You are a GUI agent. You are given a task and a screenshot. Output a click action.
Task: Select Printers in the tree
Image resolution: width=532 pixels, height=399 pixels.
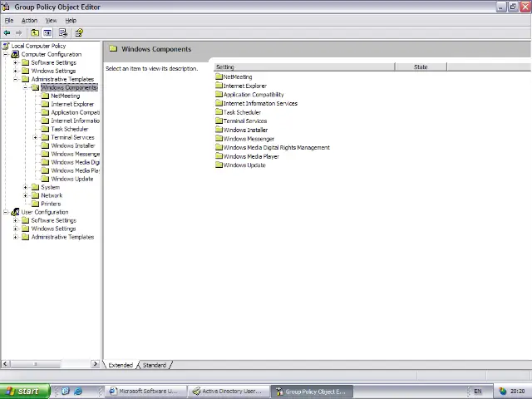coord(51,204)
